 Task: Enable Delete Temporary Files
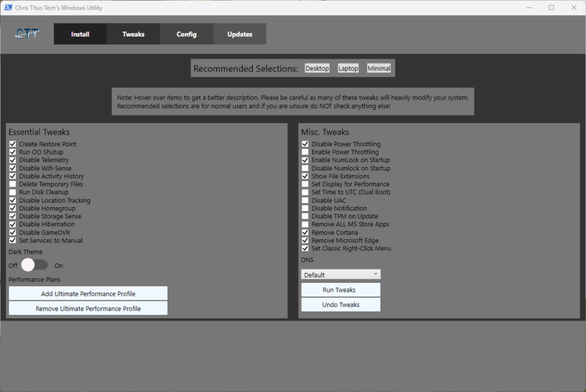click(x=13, y=184)
